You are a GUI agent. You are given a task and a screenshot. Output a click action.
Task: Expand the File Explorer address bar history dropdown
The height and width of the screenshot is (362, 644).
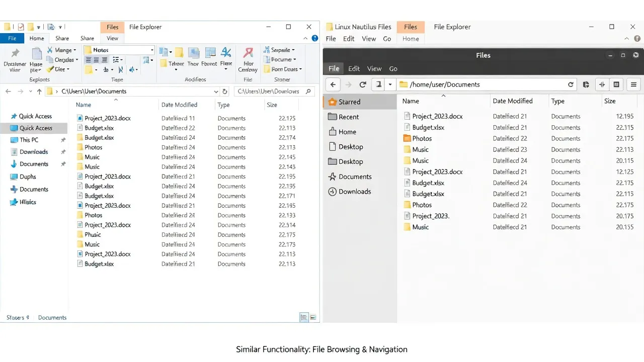(216, 92)
